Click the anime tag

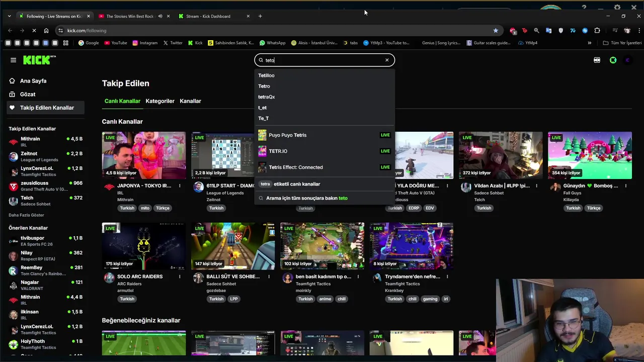325,299
